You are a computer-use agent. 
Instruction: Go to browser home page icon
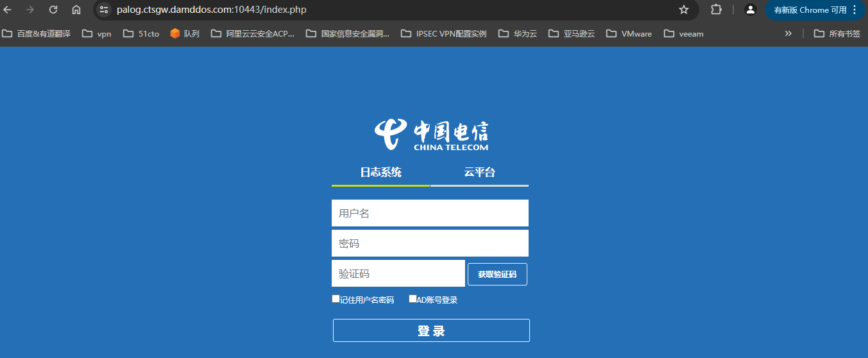[76, 10]
